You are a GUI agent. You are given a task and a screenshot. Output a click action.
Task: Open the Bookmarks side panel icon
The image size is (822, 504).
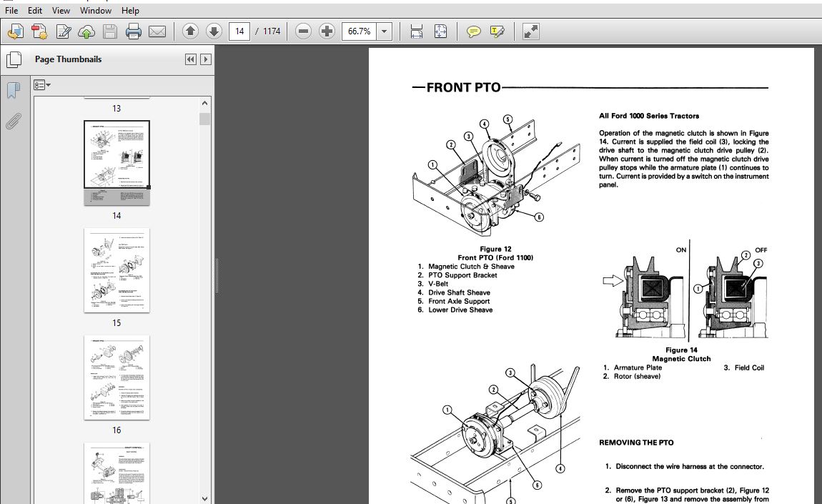click(x=14, y=90)
